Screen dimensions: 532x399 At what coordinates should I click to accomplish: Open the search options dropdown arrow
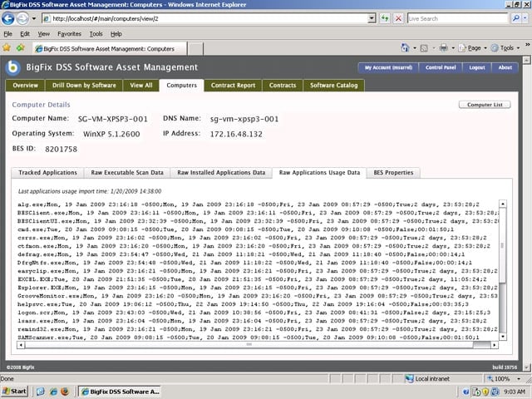pos(525,18)
